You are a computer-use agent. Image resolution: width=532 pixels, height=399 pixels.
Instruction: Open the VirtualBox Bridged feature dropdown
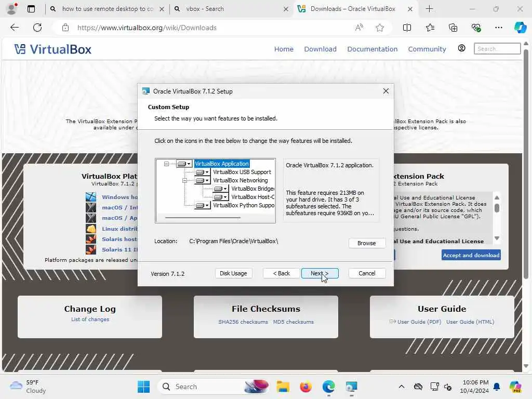pyautogui.click(x=221, y=189)
